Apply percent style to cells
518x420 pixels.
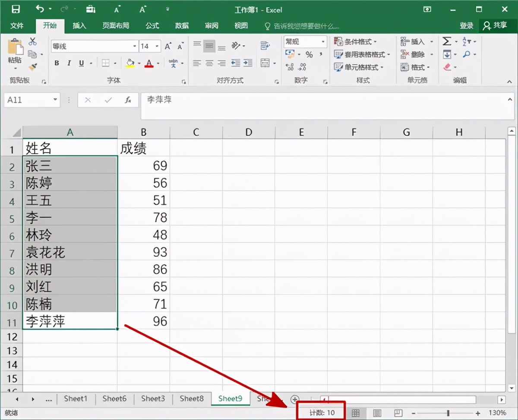point(309,54)
